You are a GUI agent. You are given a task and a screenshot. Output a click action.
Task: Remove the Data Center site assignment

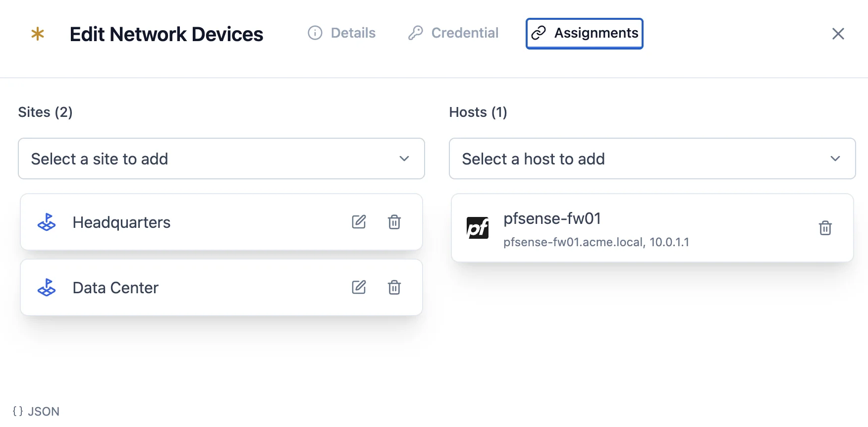[x=394, y=287]
